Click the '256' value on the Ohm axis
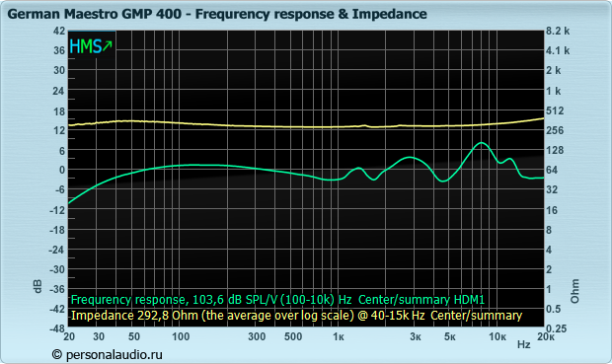Screen dimensions: 612x364 coord(555,130)
